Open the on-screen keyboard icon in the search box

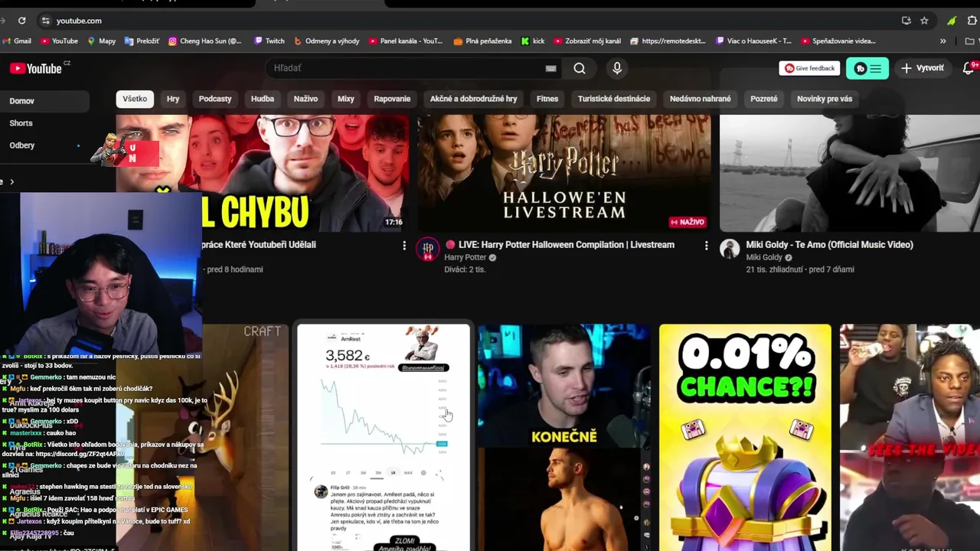550,68
